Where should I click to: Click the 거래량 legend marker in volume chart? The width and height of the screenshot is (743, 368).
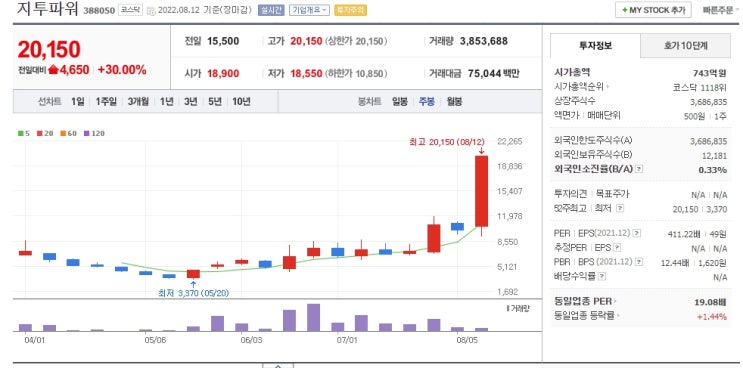click(x=508, y=308)
